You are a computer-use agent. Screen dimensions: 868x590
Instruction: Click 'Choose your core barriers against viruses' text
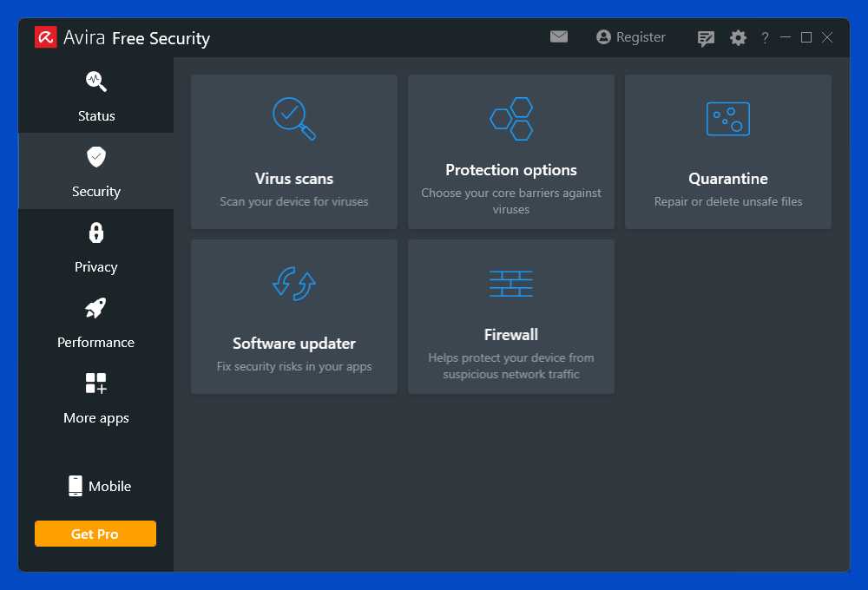(511, 201)
